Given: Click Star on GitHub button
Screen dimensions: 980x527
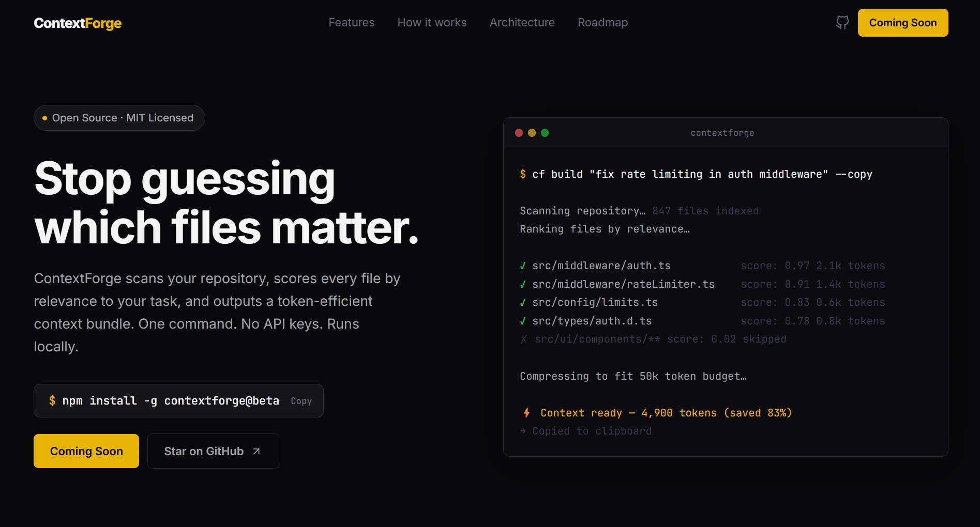Looking at the screenshot, I should [213, 451].
